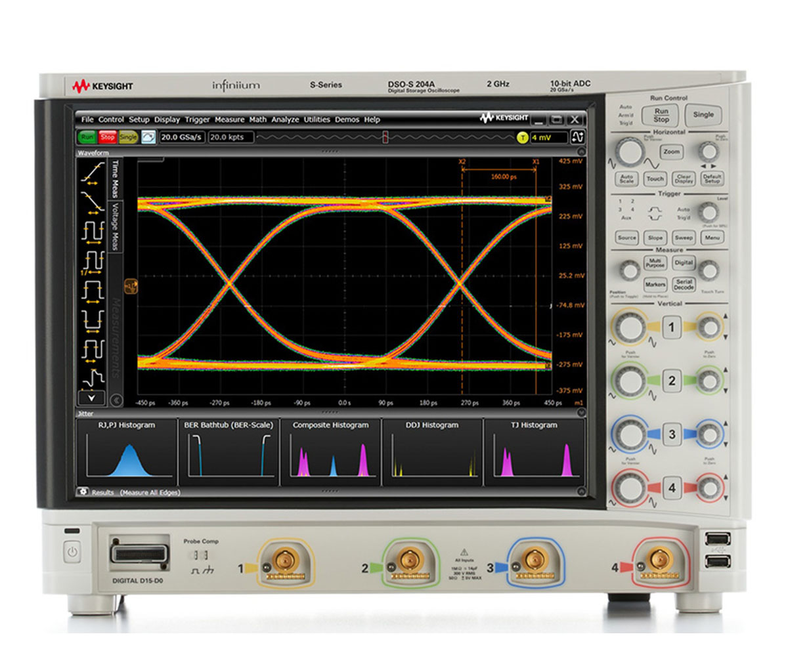Click the trigger edge icon beside 4 mV
This screenshot has width=788, height=672.
pyautogui.click(x=577, y=137)
